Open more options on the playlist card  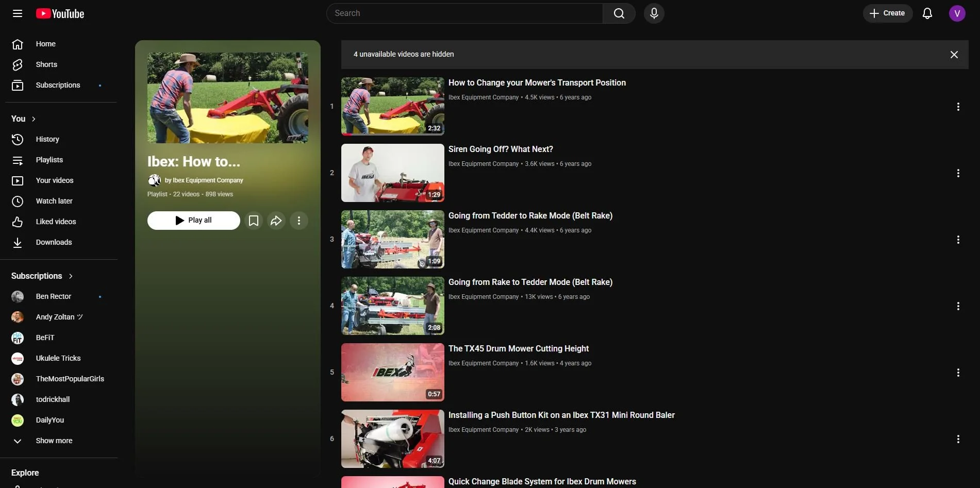coord(299,221)
